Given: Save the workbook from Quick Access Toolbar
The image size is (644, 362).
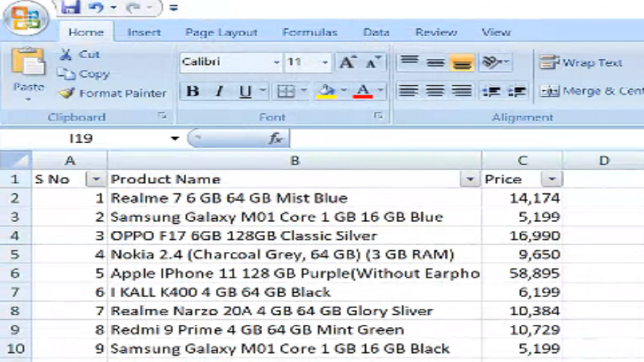Looking at the screenshot, I should click(x=70, y=8).
